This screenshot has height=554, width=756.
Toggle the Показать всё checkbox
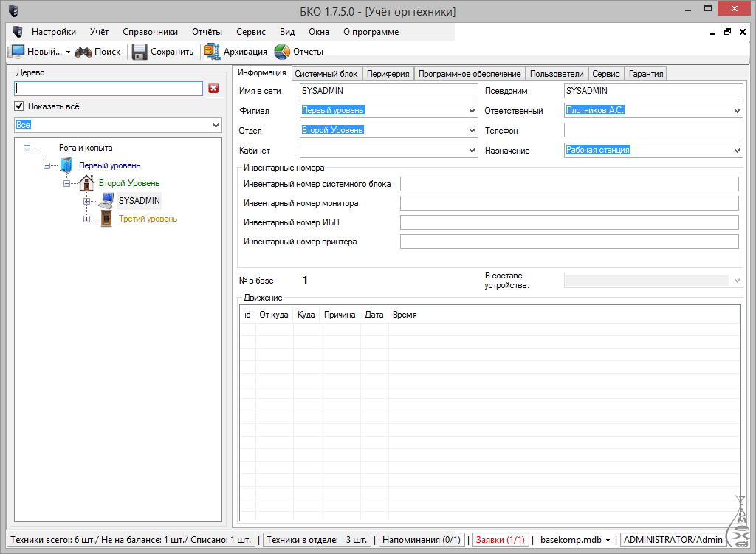pos(18,106)
